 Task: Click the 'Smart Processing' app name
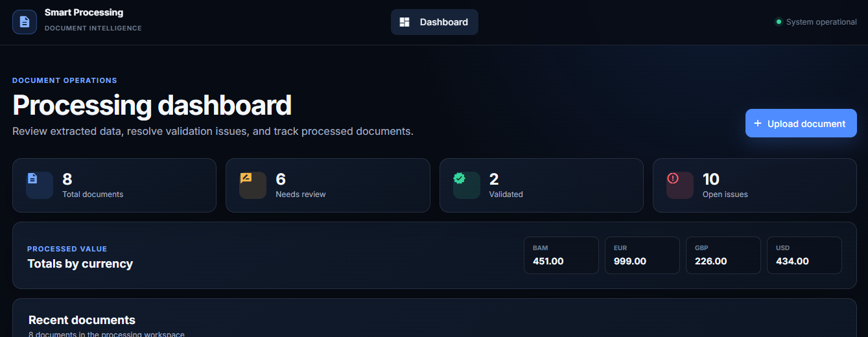click(x=84, y=12)
